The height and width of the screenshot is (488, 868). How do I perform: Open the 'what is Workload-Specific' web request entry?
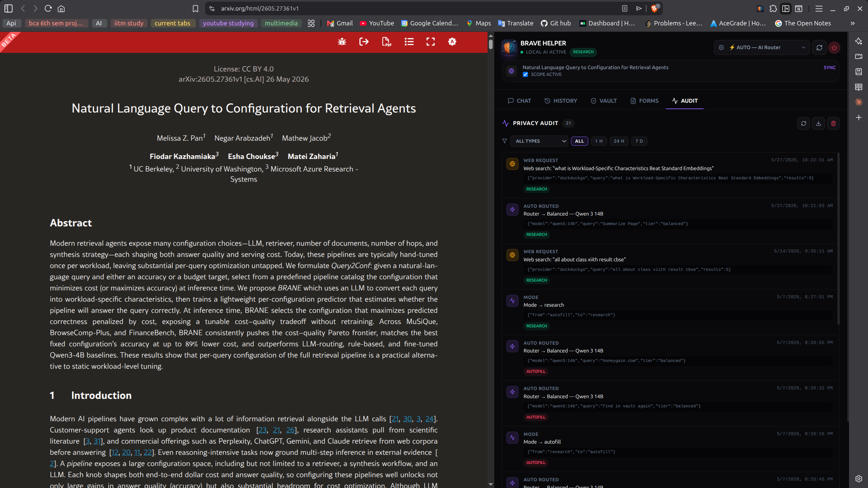[670, 175]
